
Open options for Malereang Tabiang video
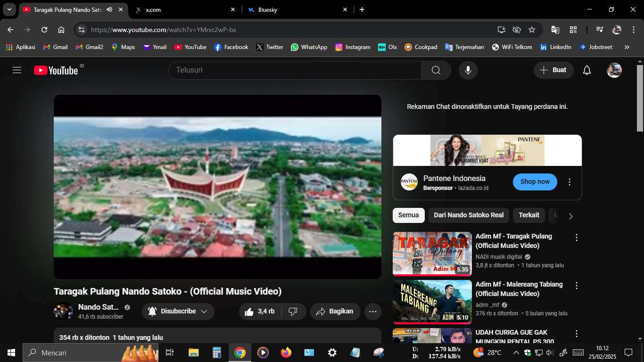(576, 286)
